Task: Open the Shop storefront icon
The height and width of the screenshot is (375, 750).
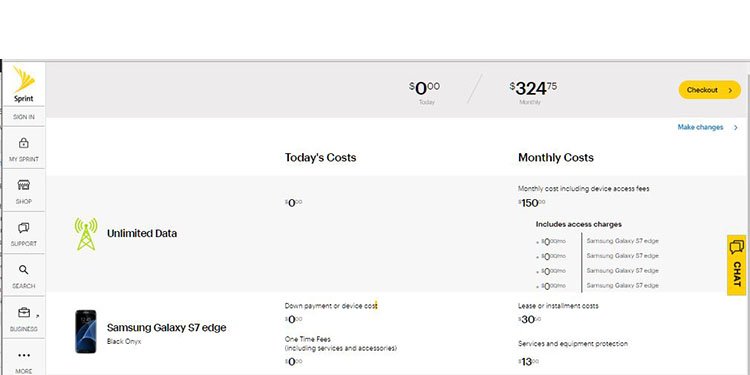Action: click(x=23, y=185)
